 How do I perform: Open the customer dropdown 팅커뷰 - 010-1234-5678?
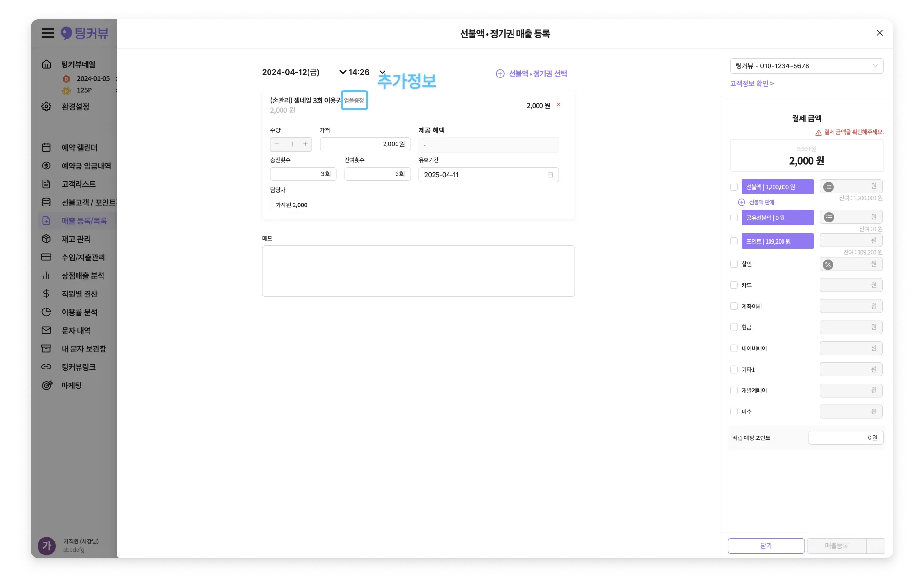tap(806, 66)
